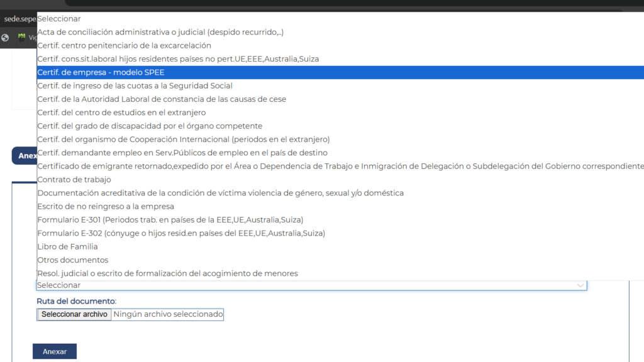Screen dimensions: 644x362
Task: Open the green Vig bookmark favicon
Action: 22,37
